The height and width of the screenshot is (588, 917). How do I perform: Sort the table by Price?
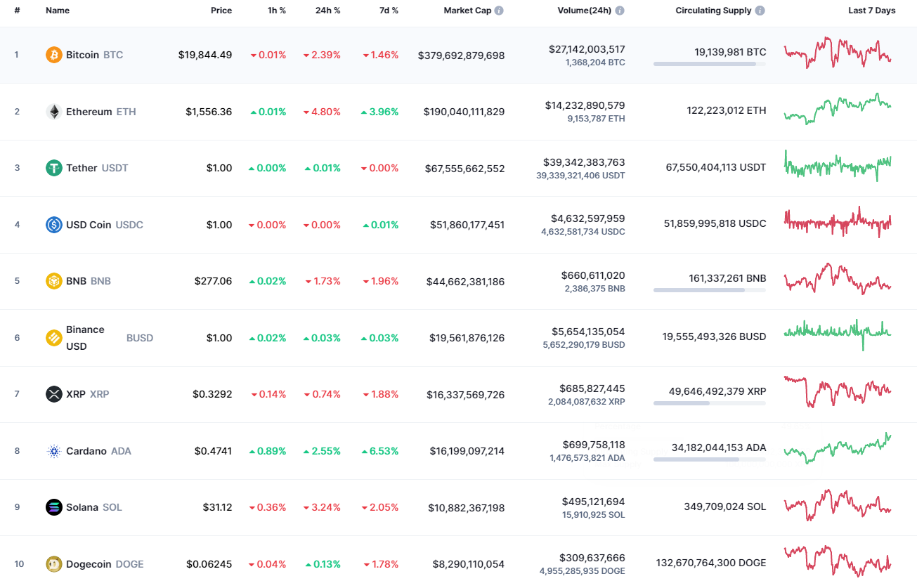221,10
